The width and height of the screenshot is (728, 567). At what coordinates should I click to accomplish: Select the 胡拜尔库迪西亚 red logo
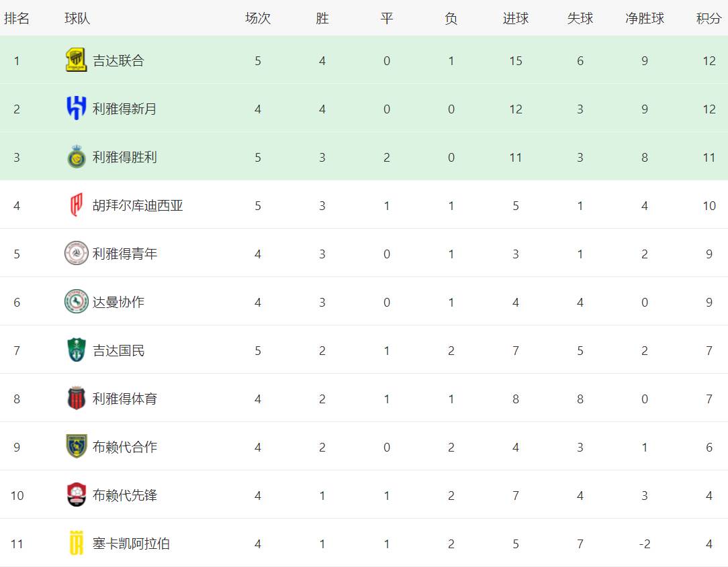click(x=76, y=205)
